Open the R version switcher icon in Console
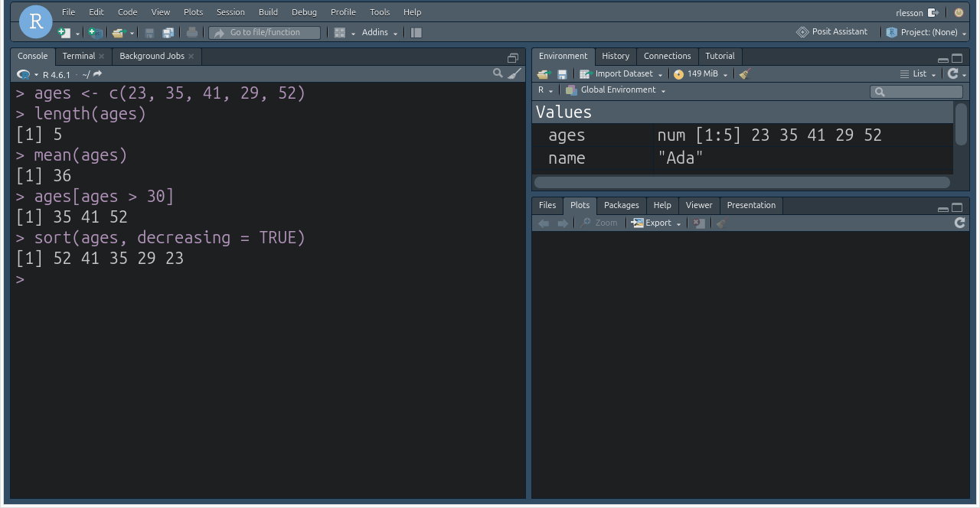980x508 pixels. click(x=26, y=74)
